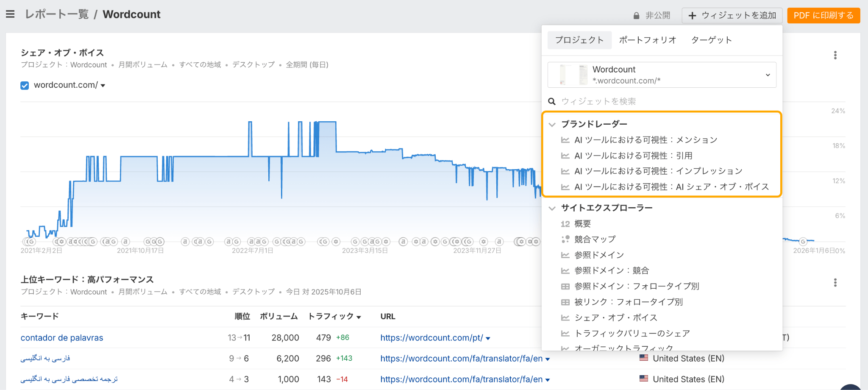
Task: Open the wordcount.com/pt/ URL dropdown arrow
Action: (488, 338)
